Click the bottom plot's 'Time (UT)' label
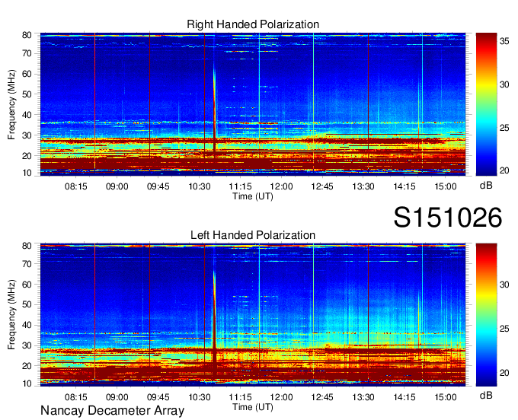 coord(253,407)
